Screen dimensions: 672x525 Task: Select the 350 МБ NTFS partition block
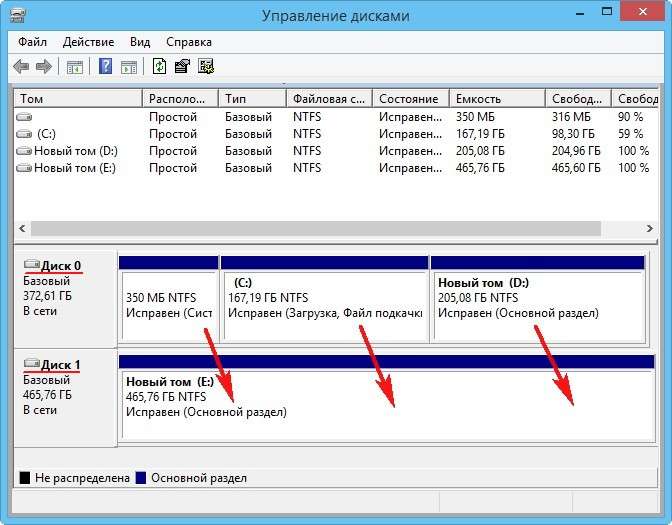click(x=168, y=305)
